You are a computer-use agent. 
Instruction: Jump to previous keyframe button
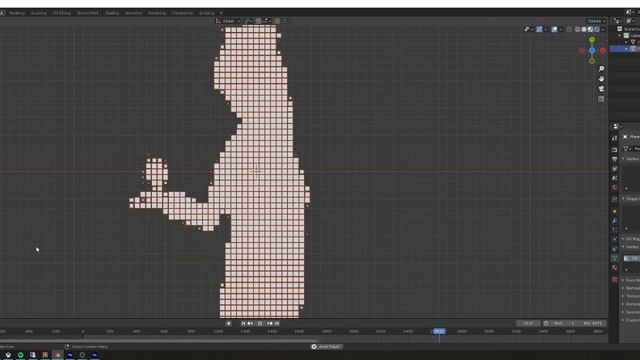click(250, 323)
